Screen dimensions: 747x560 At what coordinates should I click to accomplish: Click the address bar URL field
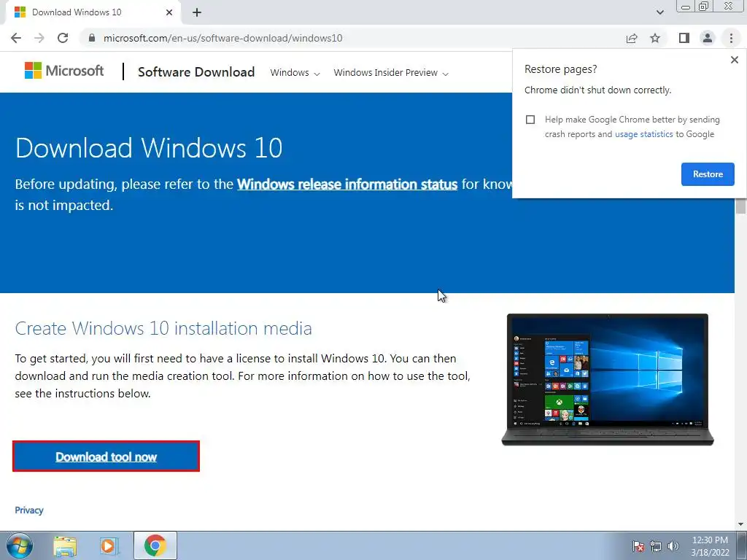[352, 38]
